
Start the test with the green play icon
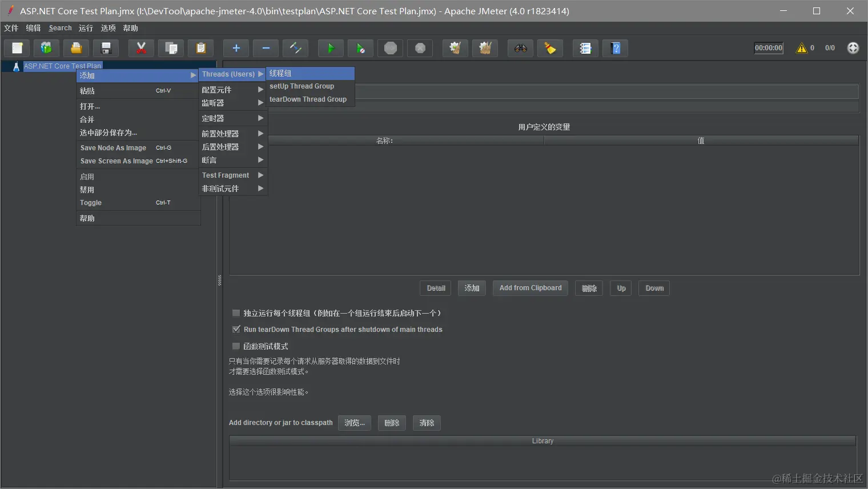[331, 49]
